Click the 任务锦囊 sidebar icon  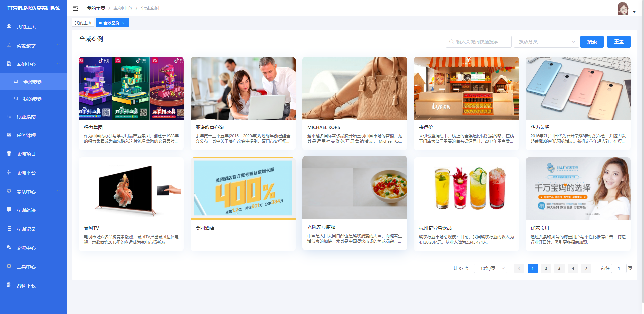(9, 135)
